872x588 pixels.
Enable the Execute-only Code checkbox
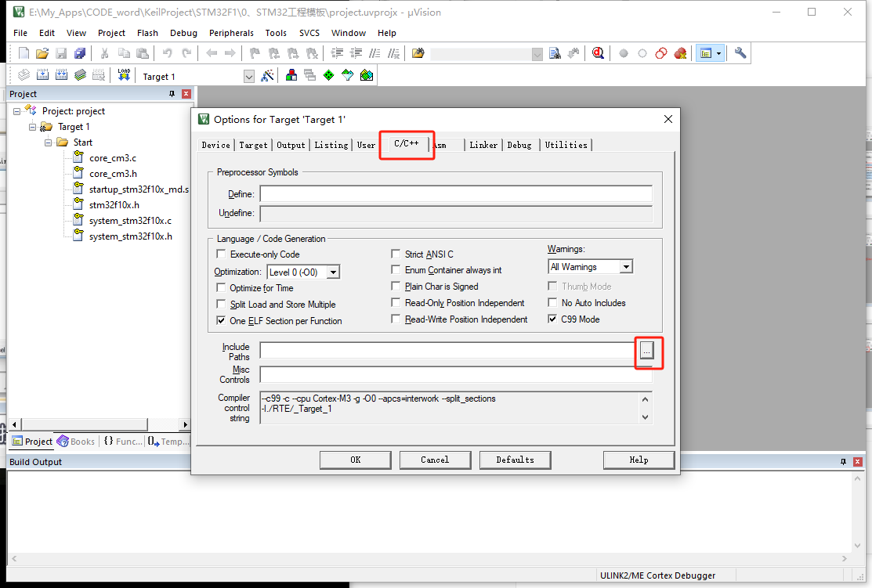(x=222, y=254)
